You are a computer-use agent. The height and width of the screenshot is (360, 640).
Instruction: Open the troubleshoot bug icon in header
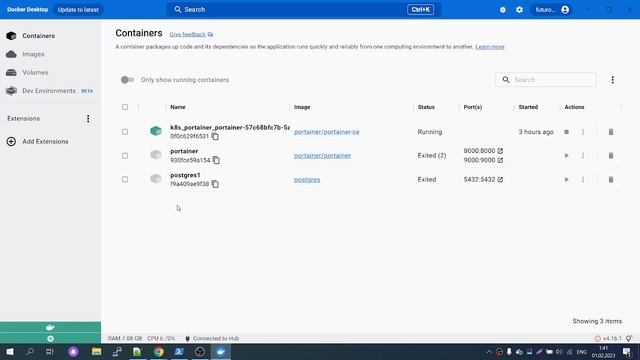tap(502, 10)
